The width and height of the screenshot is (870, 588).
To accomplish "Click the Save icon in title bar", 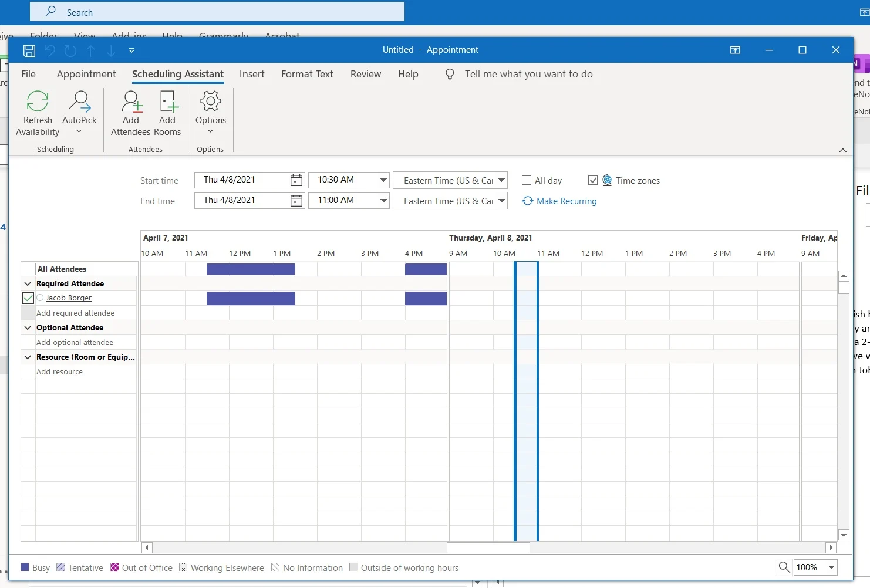I will pyautogui.click(x=29, y=50).
